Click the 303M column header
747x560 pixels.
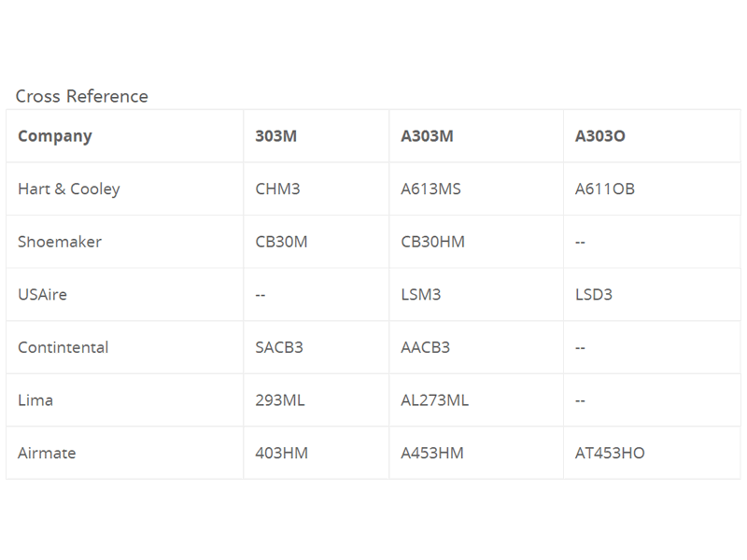(x=275, y=136)
